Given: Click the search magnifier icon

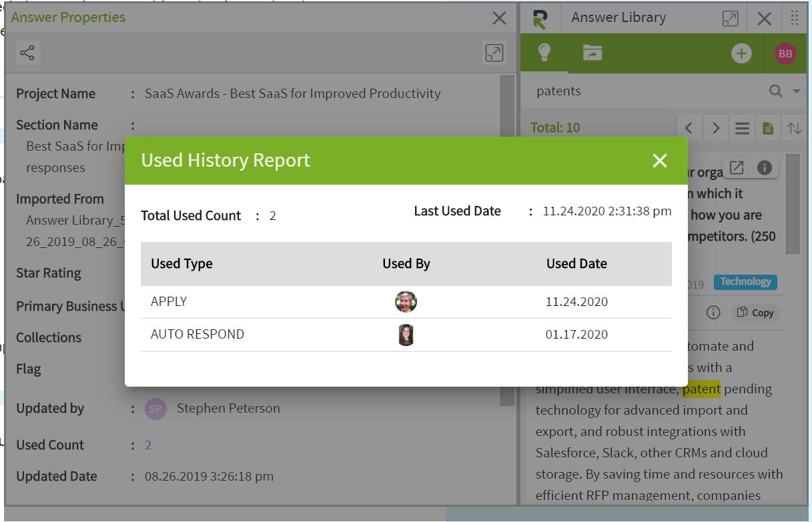Looking at the screenshot, I should point(775,91).
